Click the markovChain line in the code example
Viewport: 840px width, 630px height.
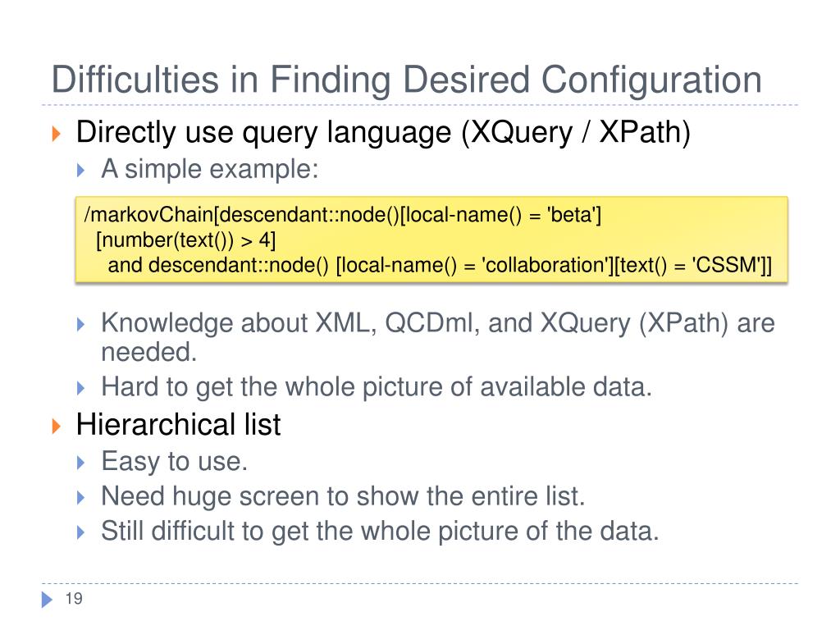[343, 215]
